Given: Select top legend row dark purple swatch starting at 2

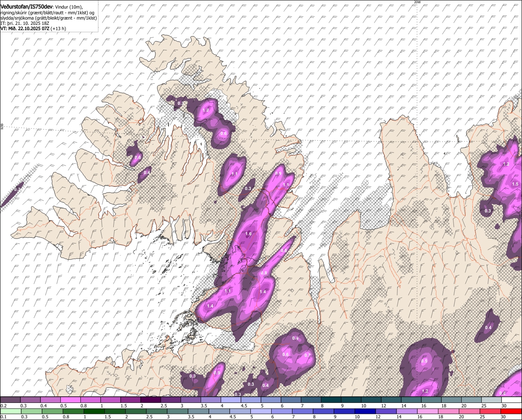Looking at the screenshot, I should tap(150, 400).
